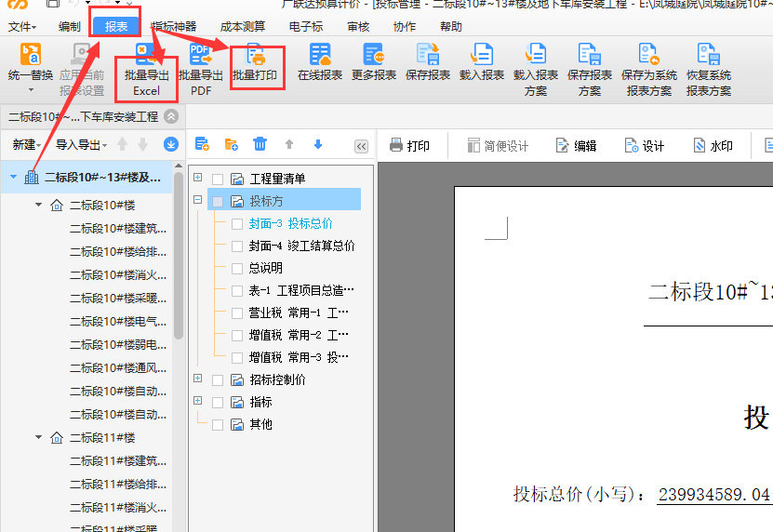Switch to the 电子标 tab
The width and height of the screenshot is (773, 532).
(x=306, y=27)
